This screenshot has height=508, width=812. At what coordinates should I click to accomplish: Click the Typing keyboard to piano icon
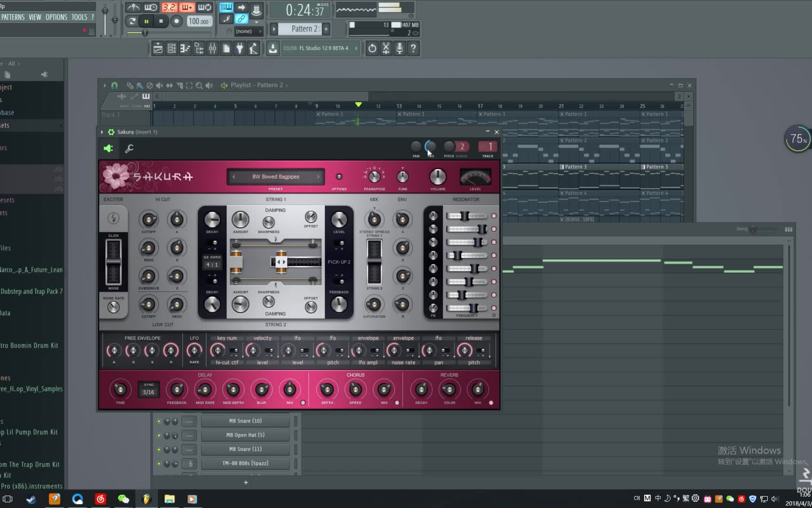point(226,7)
